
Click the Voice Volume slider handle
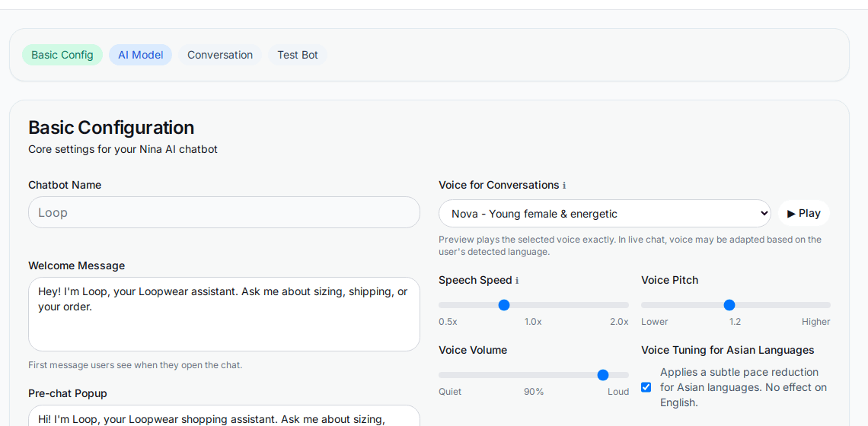(x=603, y=375)
